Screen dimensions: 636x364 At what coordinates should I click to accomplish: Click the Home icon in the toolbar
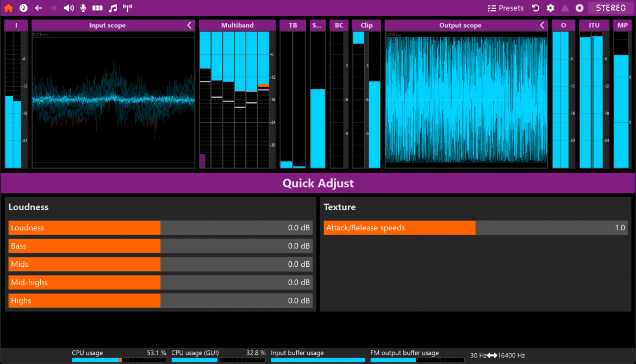(8, 8)
